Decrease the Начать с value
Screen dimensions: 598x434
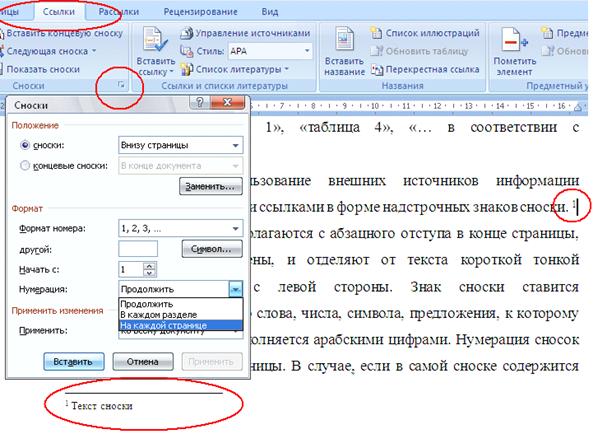coord(150,273)
